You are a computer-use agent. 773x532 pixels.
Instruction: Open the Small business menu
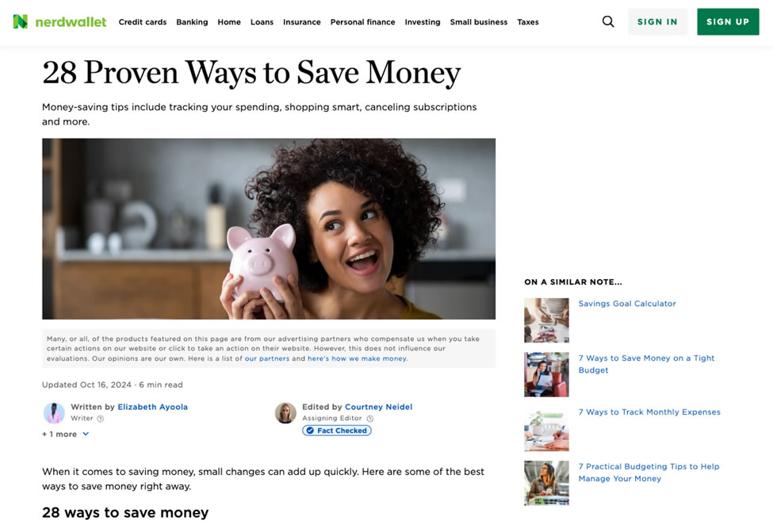click(479, 21)
